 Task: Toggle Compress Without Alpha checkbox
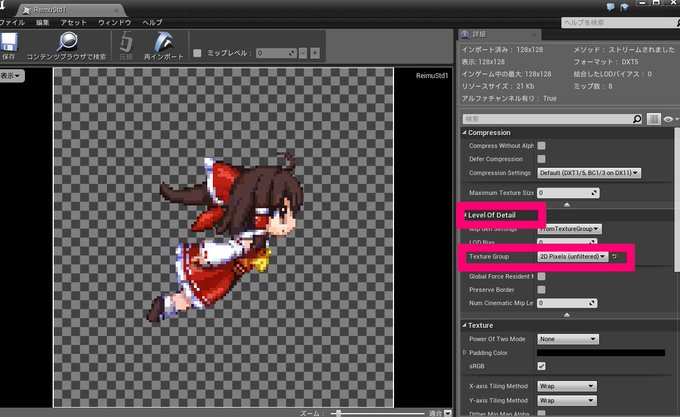click(541, 146)
